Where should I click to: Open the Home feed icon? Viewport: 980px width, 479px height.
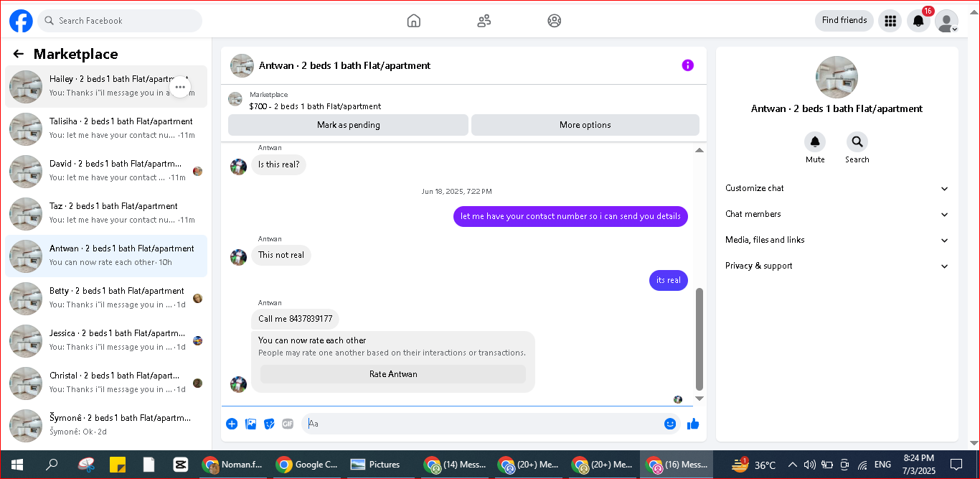413,21
